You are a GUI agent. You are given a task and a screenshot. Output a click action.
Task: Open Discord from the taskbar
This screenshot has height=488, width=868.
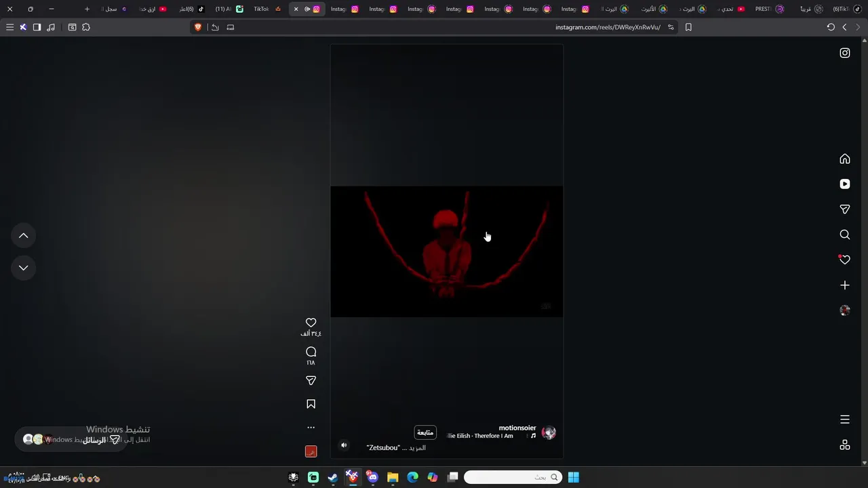372,477
